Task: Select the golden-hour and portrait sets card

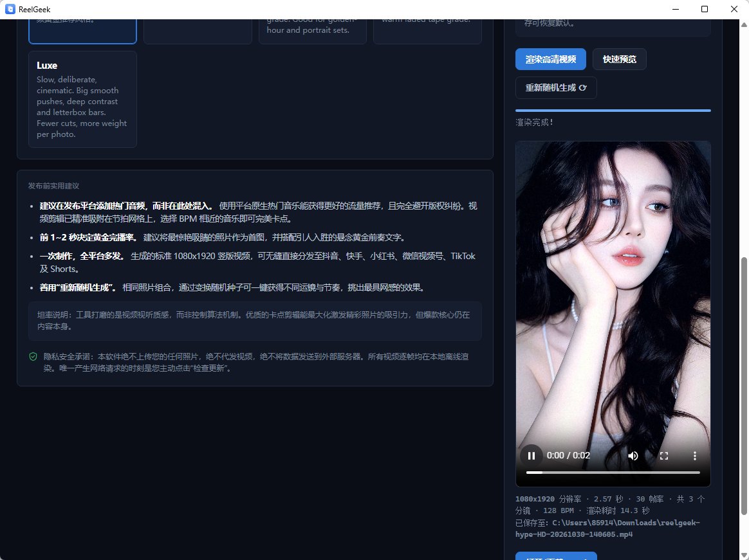Action: click(312, 32)
